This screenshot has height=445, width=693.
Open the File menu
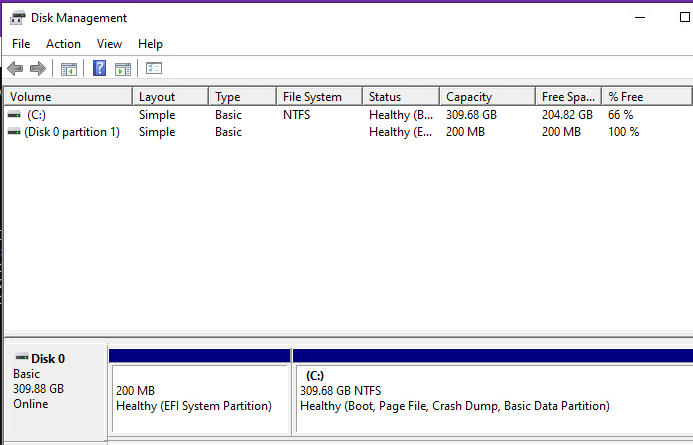coord(21,44)
